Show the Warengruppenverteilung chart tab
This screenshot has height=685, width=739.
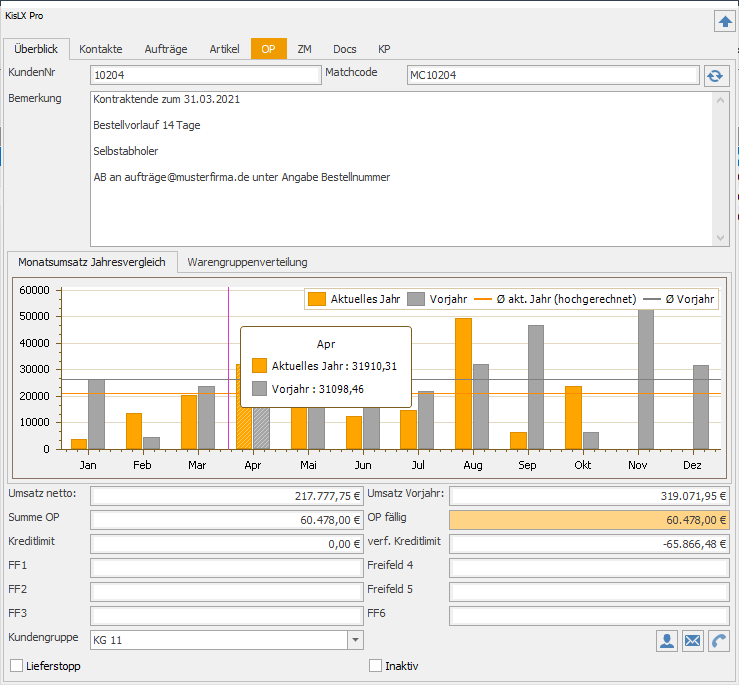coord(247,262)
